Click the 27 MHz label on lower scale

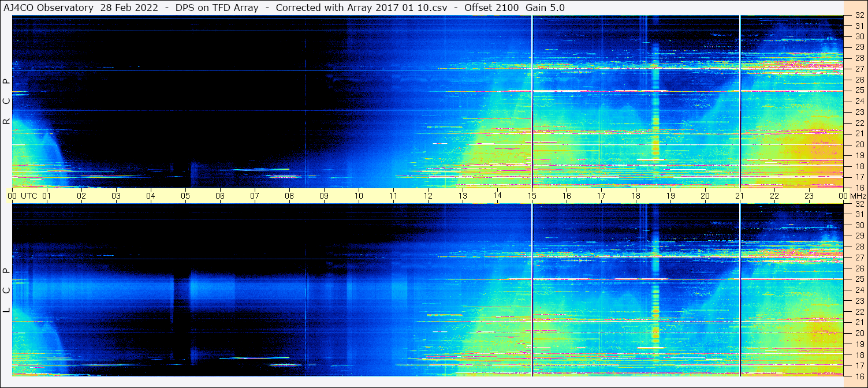[859, 258]
